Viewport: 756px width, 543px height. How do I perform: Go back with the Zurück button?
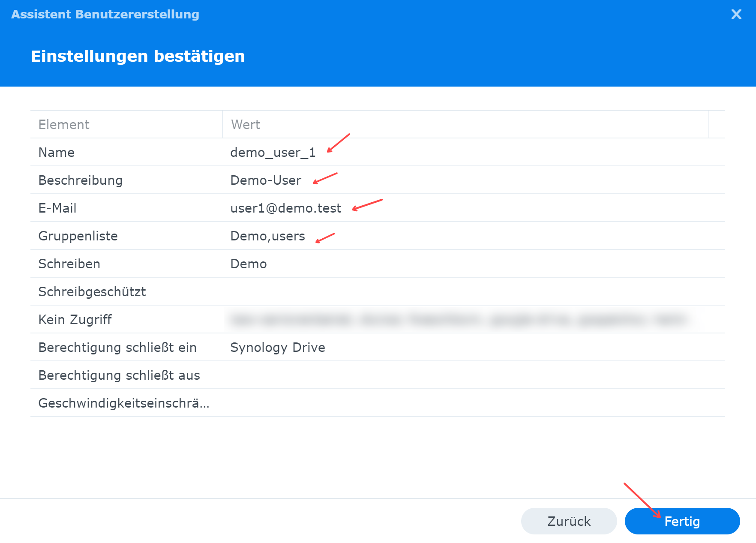tap(569, 521)
